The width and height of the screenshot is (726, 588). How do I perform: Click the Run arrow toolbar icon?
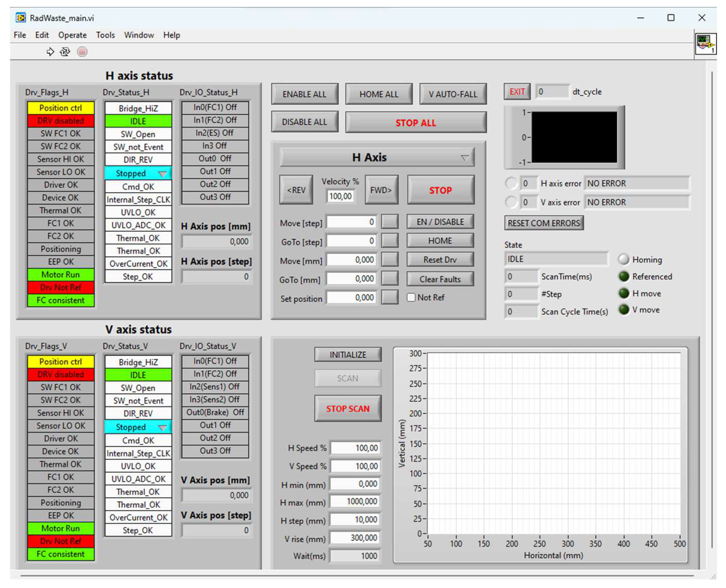click(x=50, y=52)
